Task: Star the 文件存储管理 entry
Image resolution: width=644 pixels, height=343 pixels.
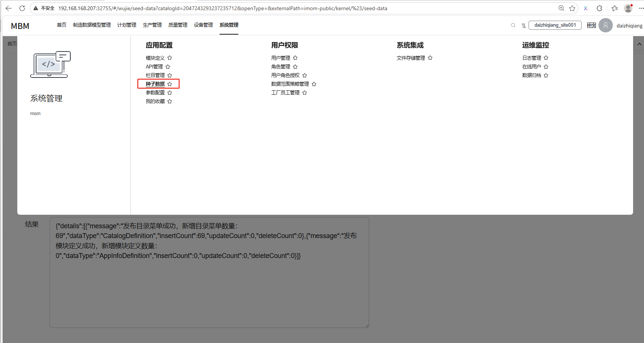Action: (430, 58)
